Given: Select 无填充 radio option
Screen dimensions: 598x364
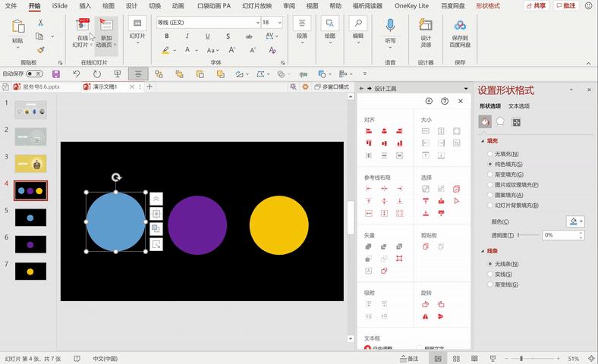Looking at the screenshot, I should coord(489,154).
